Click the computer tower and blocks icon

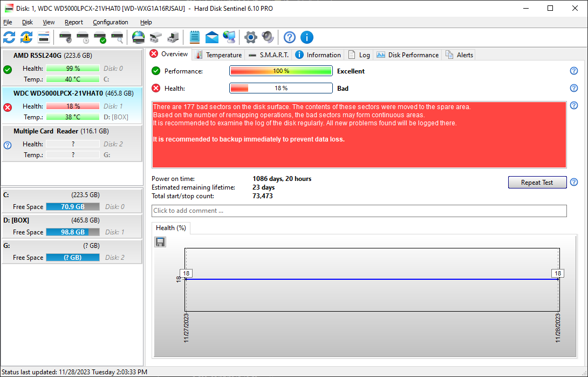(173, 37)
